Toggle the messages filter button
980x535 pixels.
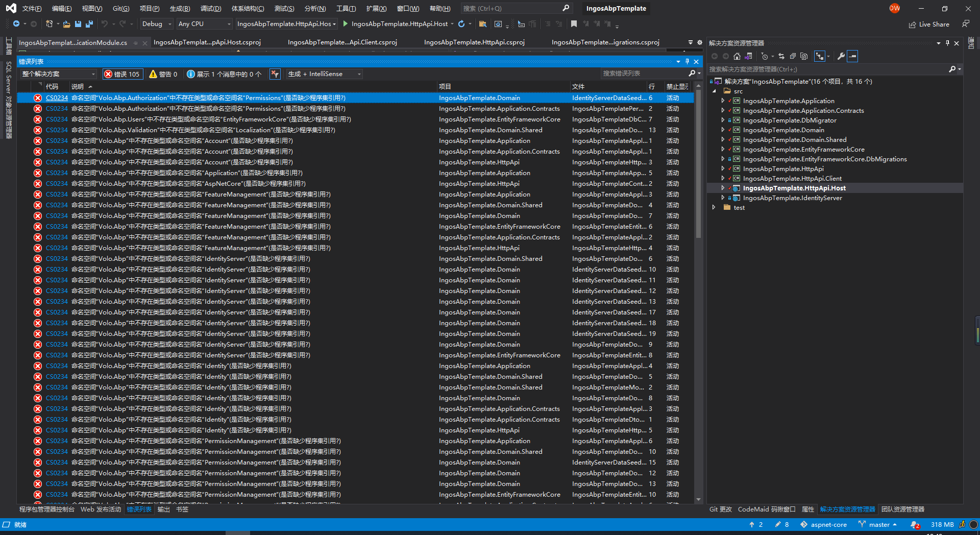click(224, 74)
